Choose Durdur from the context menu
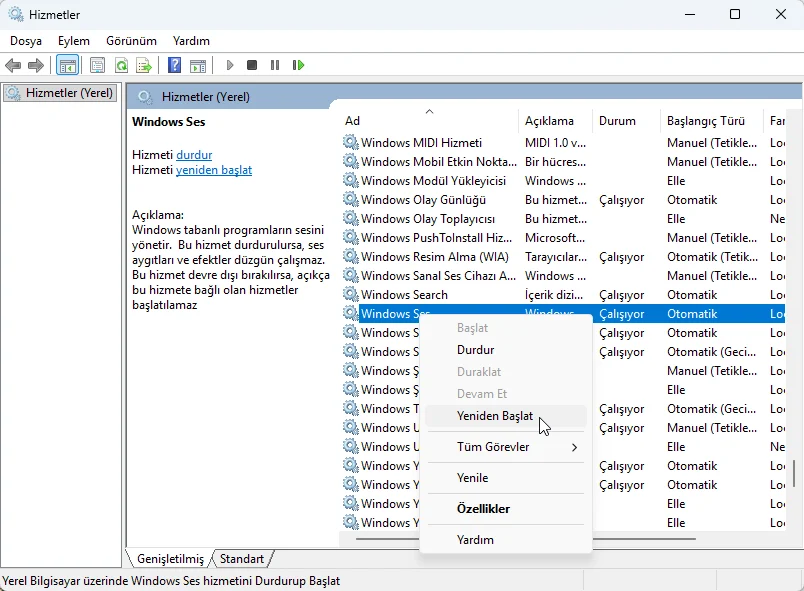This screenshot has width=804, height=591. (506, 350)
